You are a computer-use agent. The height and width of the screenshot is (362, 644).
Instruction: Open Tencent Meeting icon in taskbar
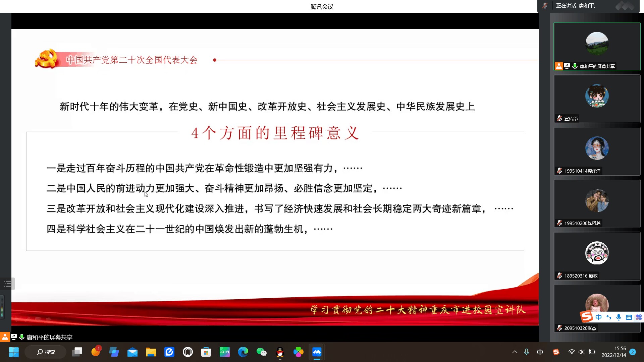[317, 352]
